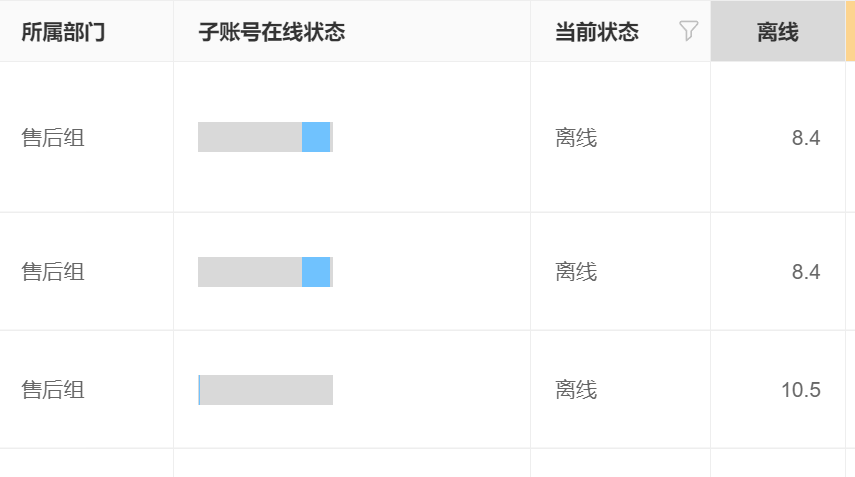
Task: Click 离线 status text in the second row
Action: point(576,272)
